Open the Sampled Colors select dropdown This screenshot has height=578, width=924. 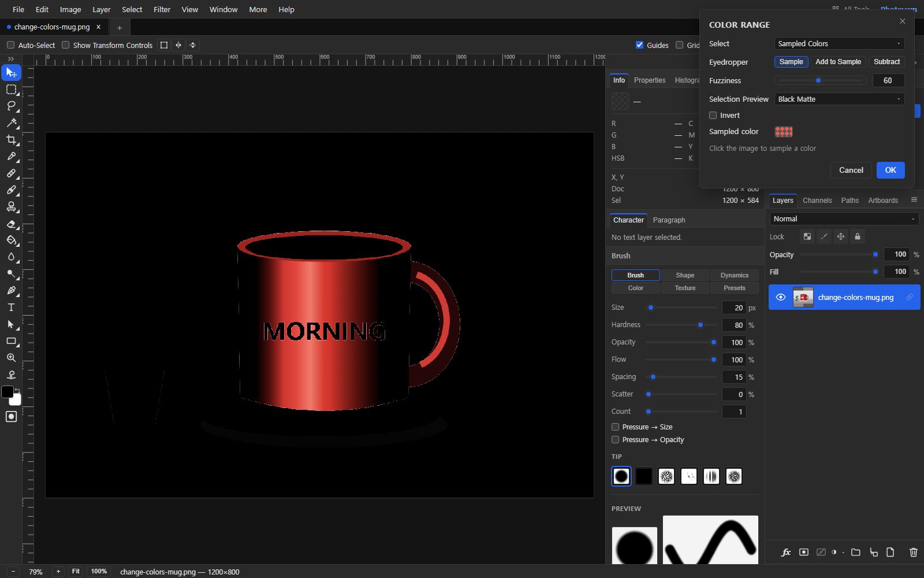[x=839, y=44]
